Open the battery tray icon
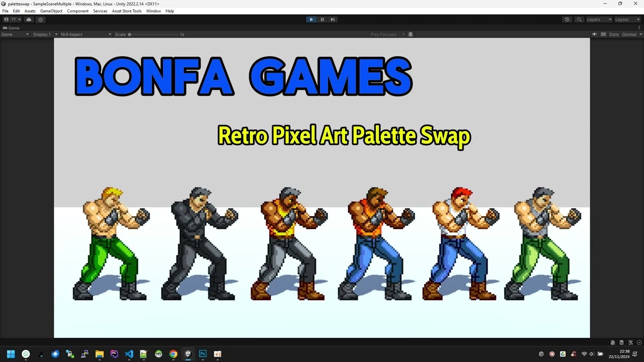 [x=600, y=354]
